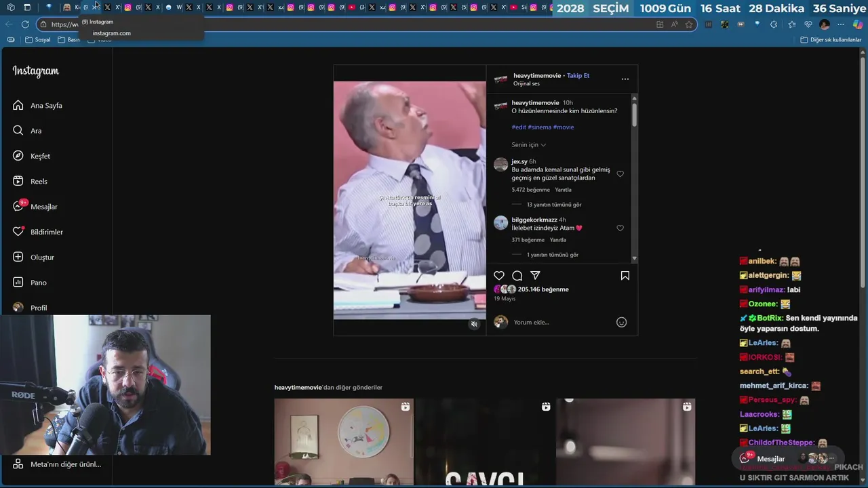Click the comments scrollbar up arrow

click(x=634, y=98)
